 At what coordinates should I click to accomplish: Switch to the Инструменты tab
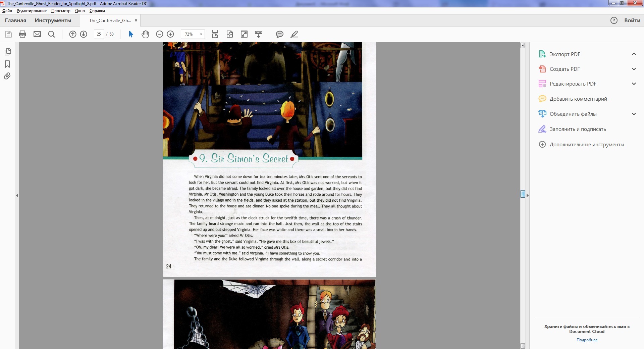53,20
